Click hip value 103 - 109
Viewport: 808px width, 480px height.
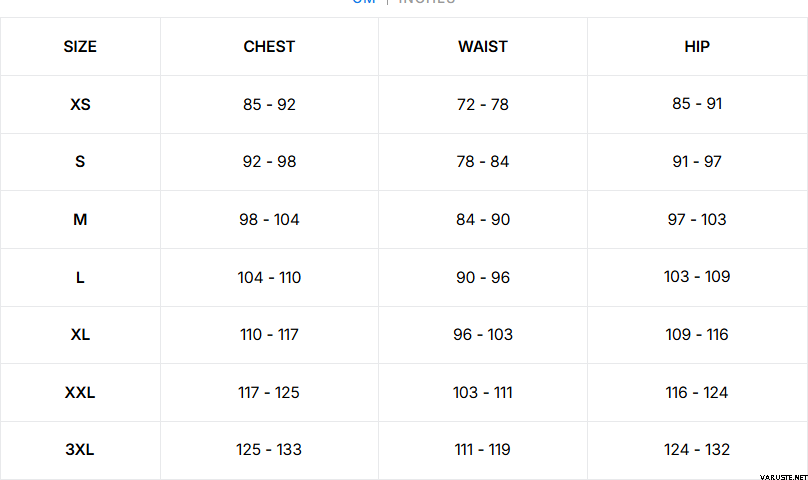click(x=697, y=277)
